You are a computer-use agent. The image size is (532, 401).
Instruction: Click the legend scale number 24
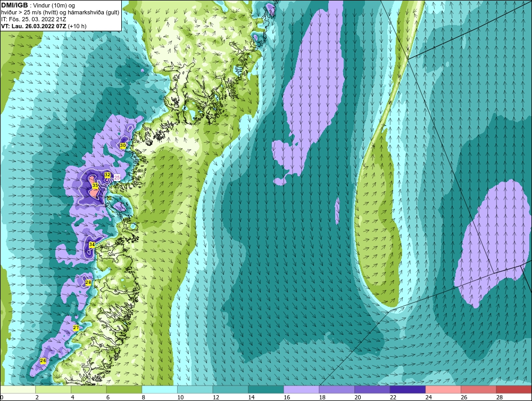428,397
